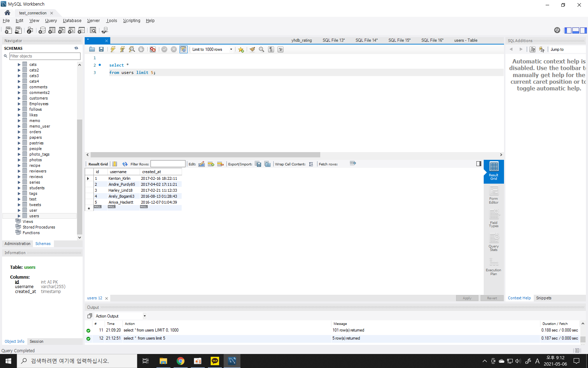Open Chrome from the taskbar
The height and width of the screenshot is (368, 588).
[181, 361]
